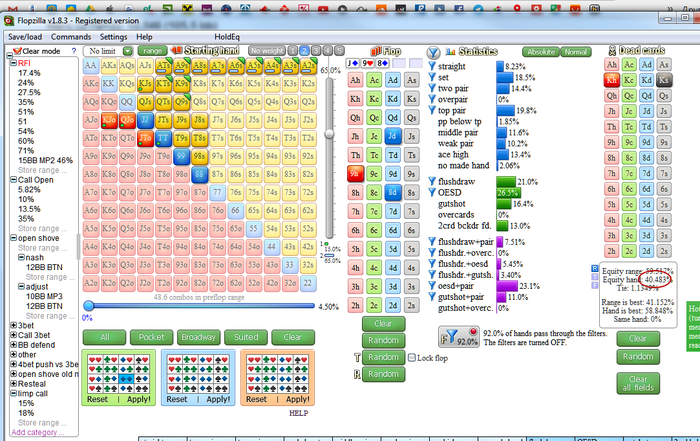
Task: Click the HELP link below suit selectors
Action: (x=299, y=413)
